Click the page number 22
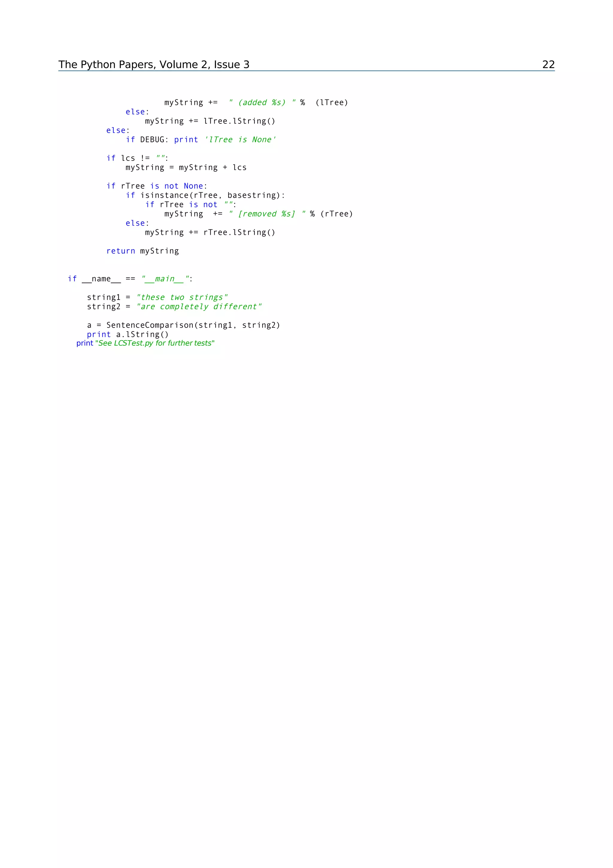This screenshot has width=613, height=868. 548,65
